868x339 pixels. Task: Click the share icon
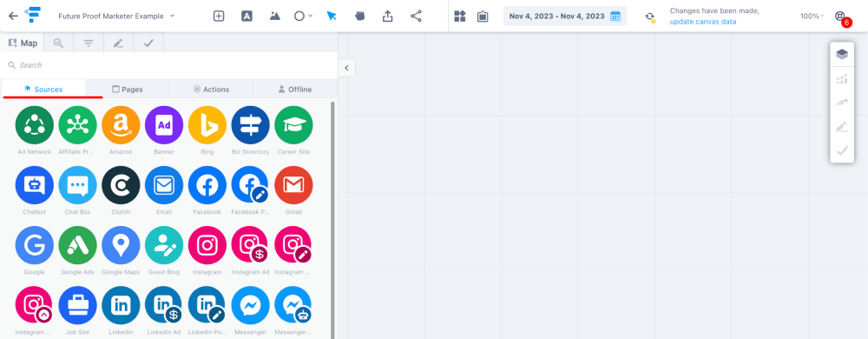click(x=417, y=16)
